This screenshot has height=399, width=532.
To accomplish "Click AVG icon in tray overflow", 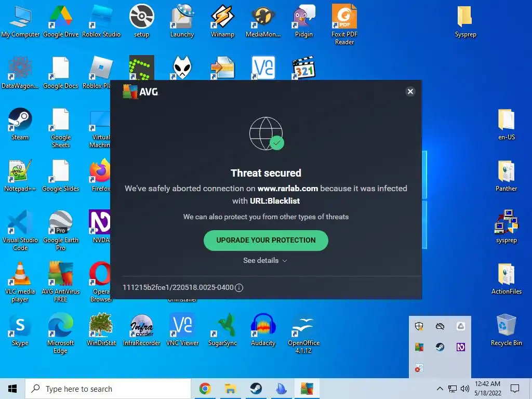I will pyautogui.click(x=419, y=347).
